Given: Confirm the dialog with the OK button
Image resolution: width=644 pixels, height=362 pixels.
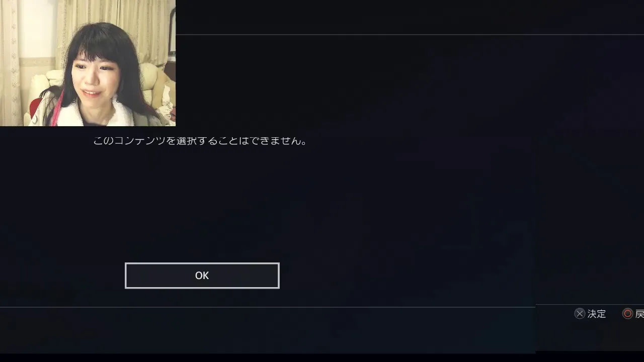Looking at the screenshot, I should [x=202, y=276].
